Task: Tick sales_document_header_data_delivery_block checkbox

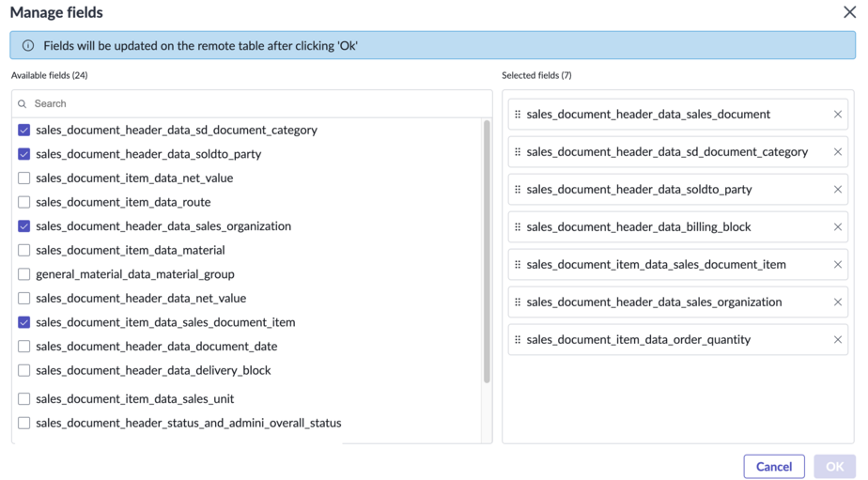Action: [23, 370]
